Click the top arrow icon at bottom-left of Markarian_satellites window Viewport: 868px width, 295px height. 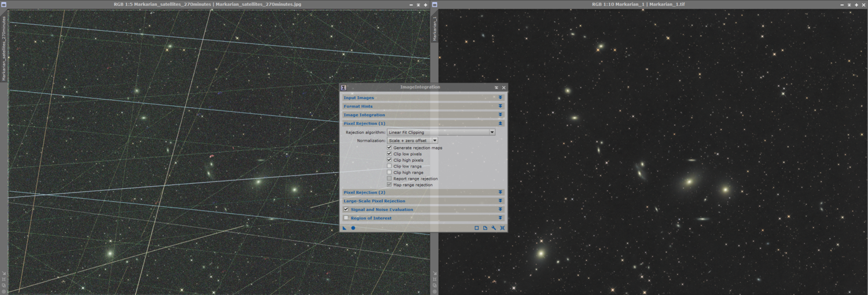tap(3, 274)
